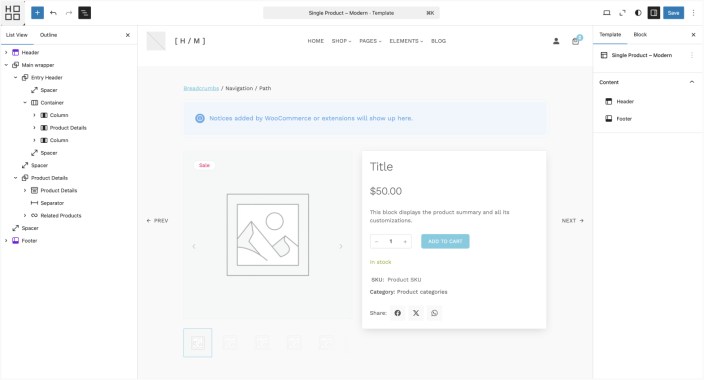Share product on X icon
704x380 pixels.
click(416, 313)
